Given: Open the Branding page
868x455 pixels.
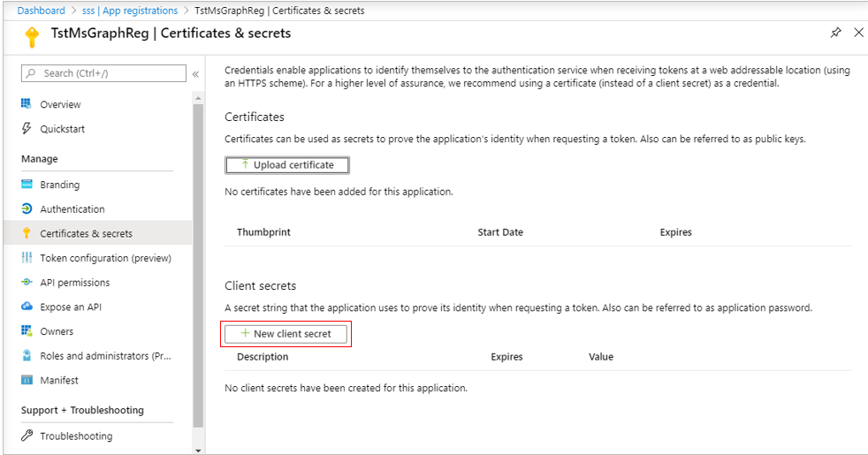Looking at the screenshot, I should [59, 185].
